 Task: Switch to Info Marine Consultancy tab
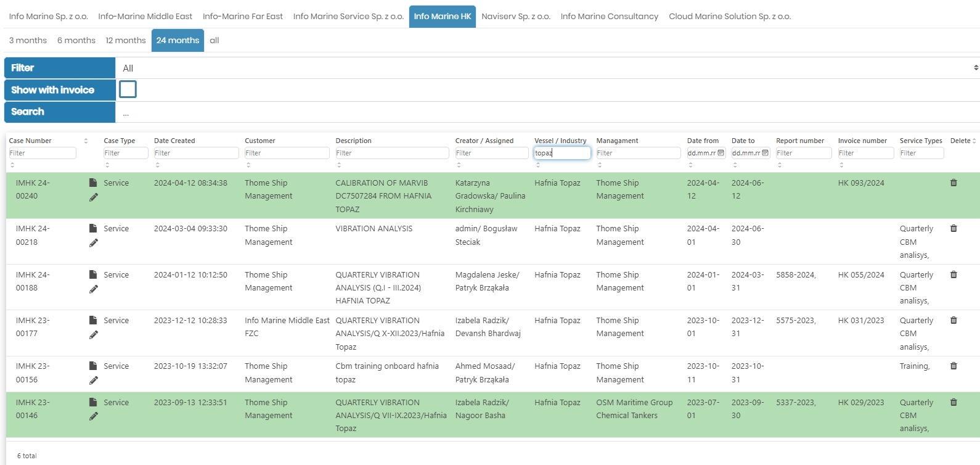point(609,16)
